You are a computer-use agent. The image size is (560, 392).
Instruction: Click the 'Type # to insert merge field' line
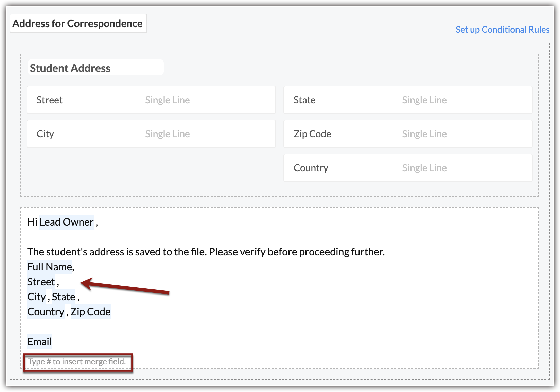77,362
